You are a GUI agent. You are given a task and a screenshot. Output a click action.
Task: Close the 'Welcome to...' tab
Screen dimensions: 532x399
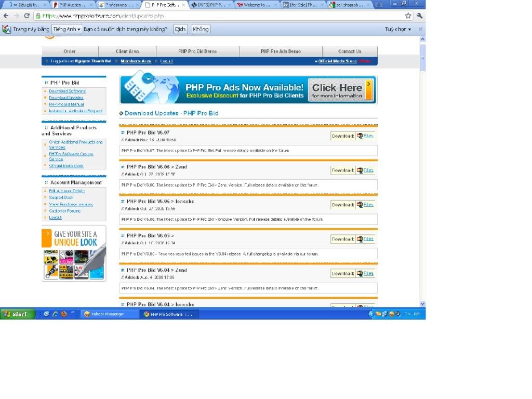pyautogui.click(x=275, y=5)
